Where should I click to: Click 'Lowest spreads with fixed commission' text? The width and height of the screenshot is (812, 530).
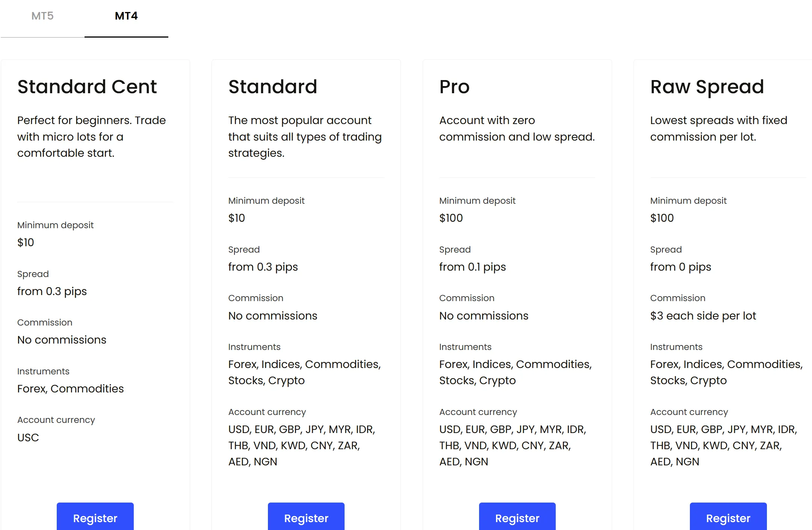(718, 129)
